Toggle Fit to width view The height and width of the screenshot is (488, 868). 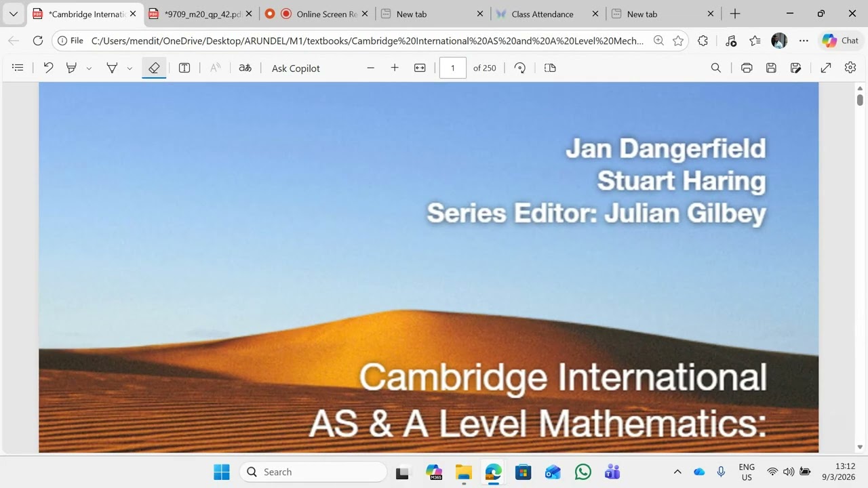420,68
